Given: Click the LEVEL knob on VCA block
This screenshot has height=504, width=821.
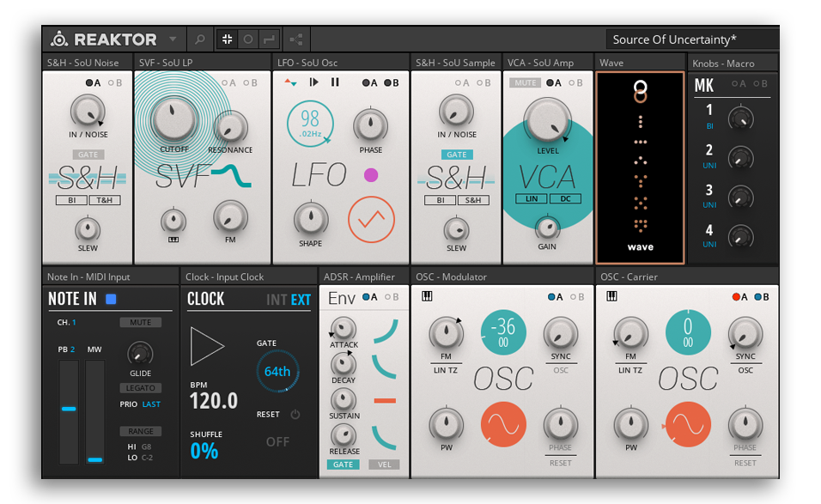Looking at the screenshot, I should tap(547, 120).
